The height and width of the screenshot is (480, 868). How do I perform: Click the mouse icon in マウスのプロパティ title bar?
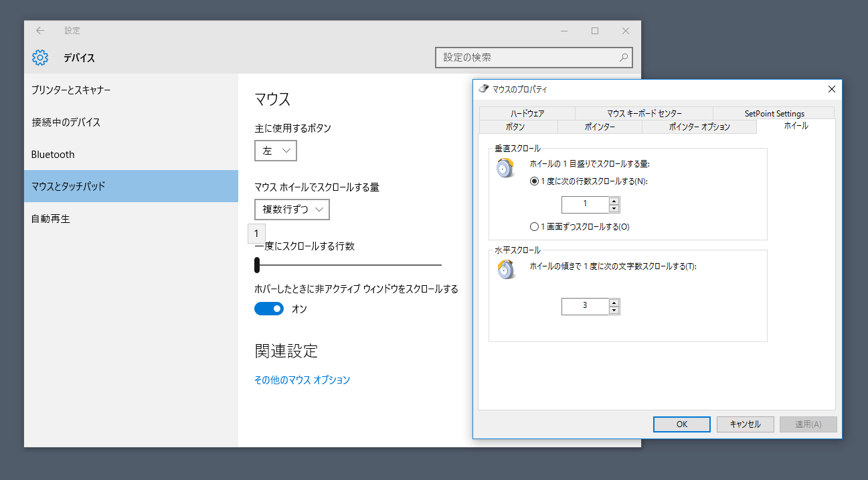484,88
